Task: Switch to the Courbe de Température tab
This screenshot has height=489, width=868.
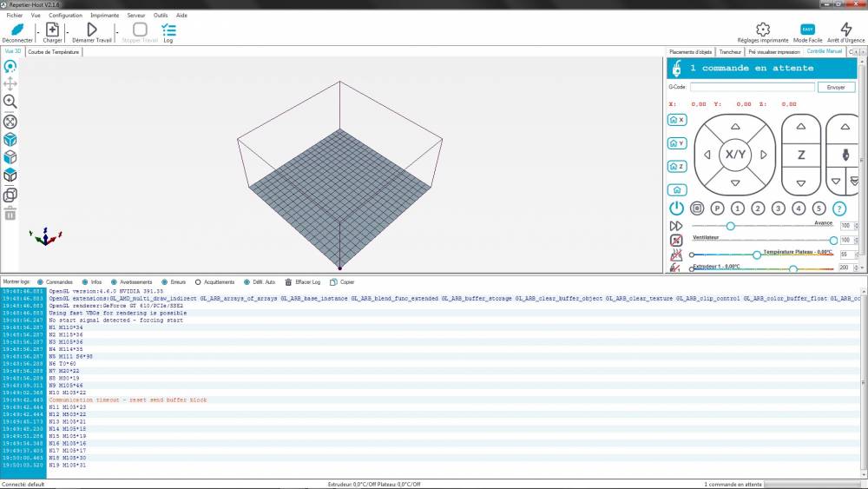Action: [x=53, y=52]
